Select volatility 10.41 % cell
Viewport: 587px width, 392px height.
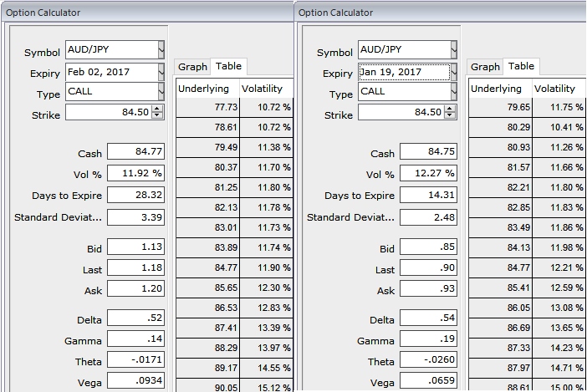559,128
